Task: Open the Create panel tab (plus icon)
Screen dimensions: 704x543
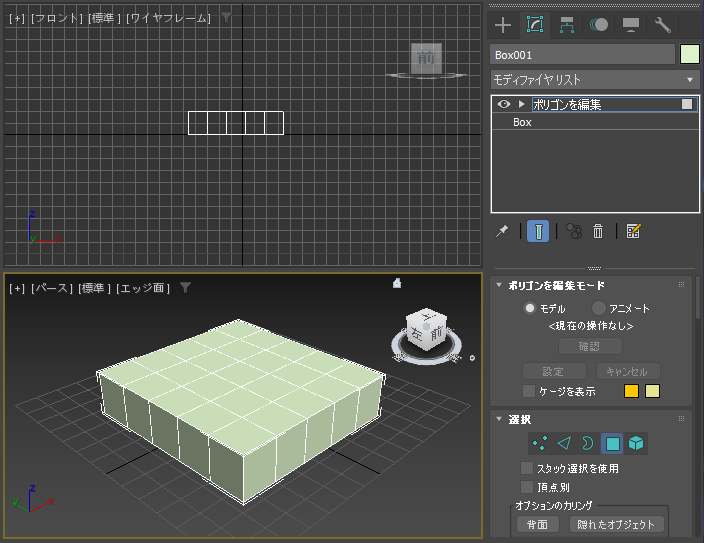Action: tap(503, 25)
